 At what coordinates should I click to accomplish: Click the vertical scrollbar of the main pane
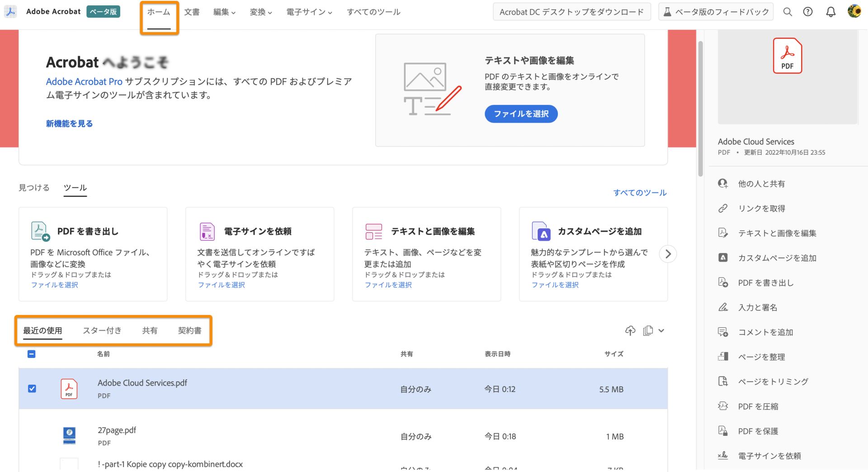[x=700, y=109]
